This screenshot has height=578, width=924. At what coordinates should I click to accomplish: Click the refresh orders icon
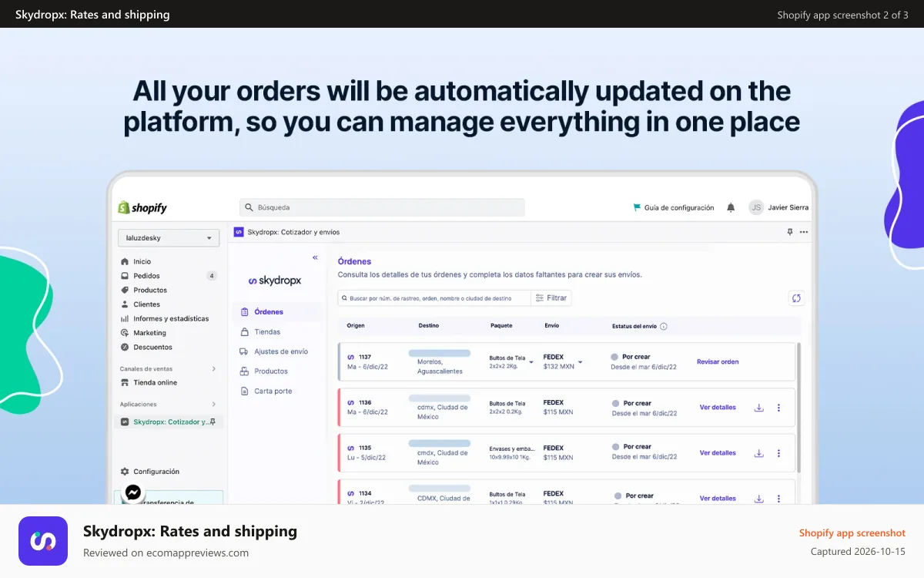point(796,298)
